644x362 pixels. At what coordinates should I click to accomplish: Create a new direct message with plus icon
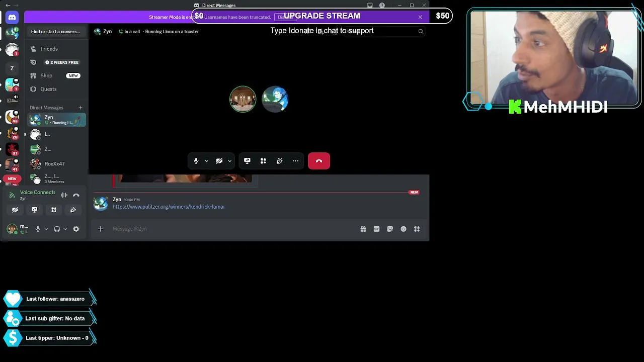point(80,108)
